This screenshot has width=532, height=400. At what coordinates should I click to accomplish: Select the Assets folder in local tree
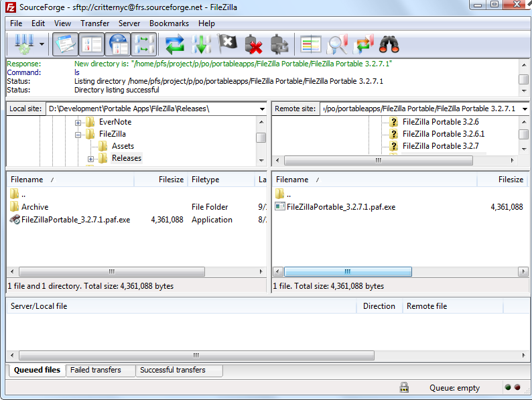[123, 146]
